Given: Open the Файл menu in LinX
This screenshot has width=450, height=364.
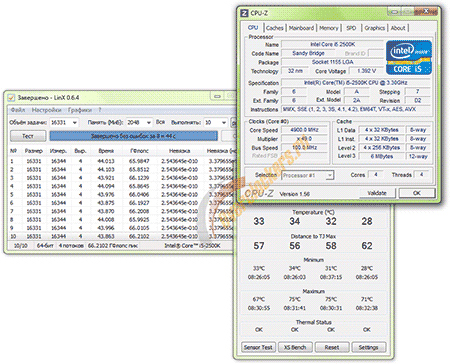Looking at the screenshot, I should (x=18, y=110).
